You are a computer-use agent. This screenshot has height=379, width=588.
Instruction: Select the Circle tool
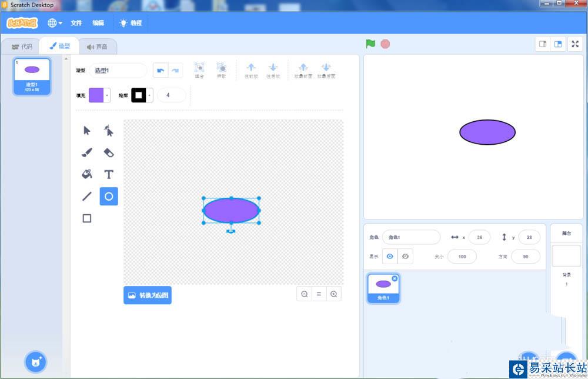pos(109,196)
